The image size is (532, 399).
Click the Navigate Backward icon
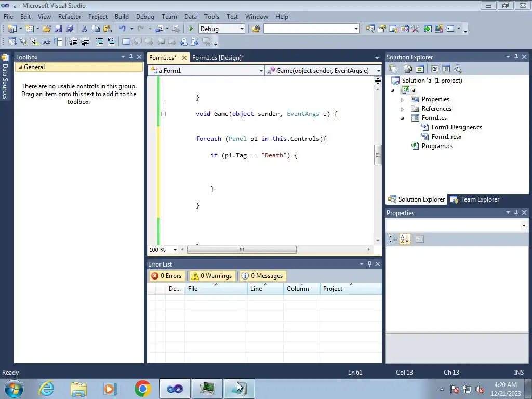(159, 29)
